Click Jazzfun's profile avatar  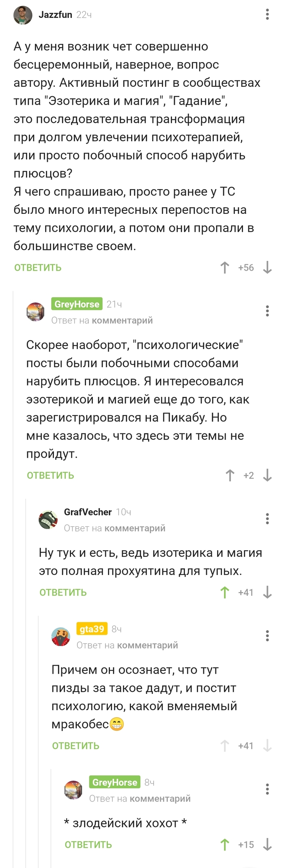[23, 15]
